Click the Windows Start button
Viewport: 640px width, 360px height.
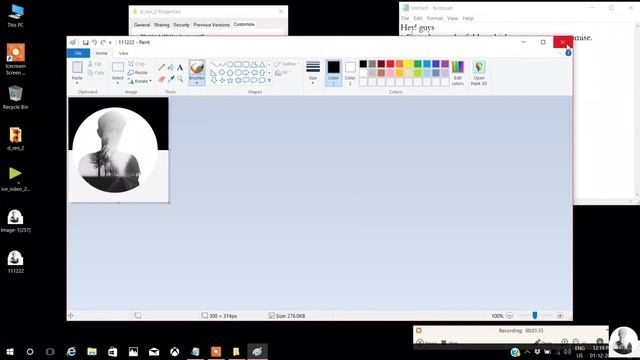pyautogui.click(x=10, y=351)
